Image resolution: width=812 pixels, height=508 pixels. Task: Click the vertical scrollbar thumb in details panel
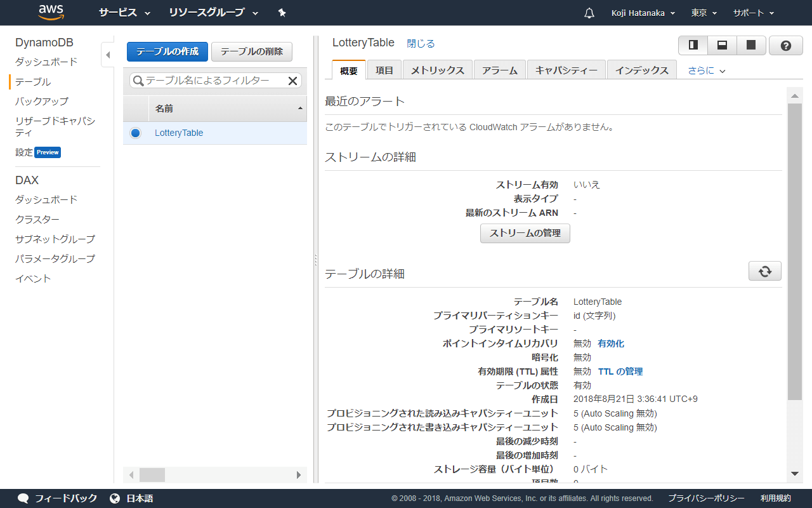795,251
